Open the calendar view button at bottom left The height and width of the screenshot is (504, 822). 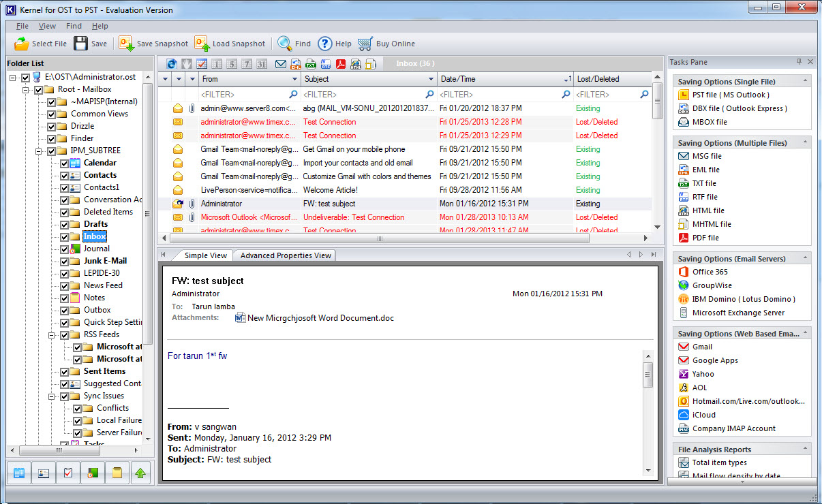[x=19, y=472]
